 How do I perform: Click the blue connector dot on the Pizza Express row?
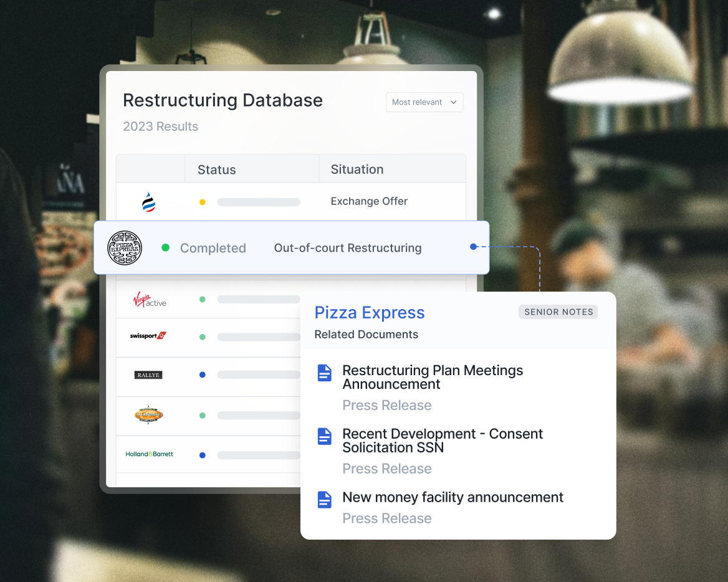[473, 246]
